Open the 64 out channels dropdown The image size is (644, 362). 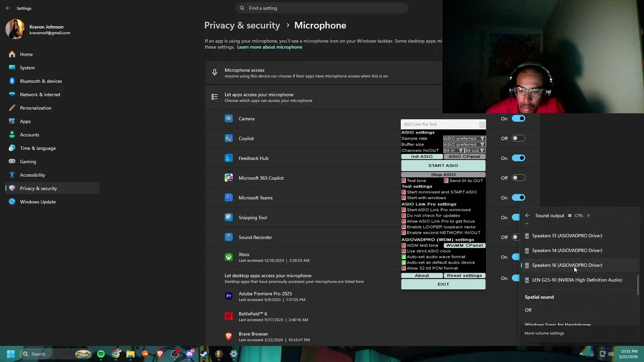(x=474, y=150)
